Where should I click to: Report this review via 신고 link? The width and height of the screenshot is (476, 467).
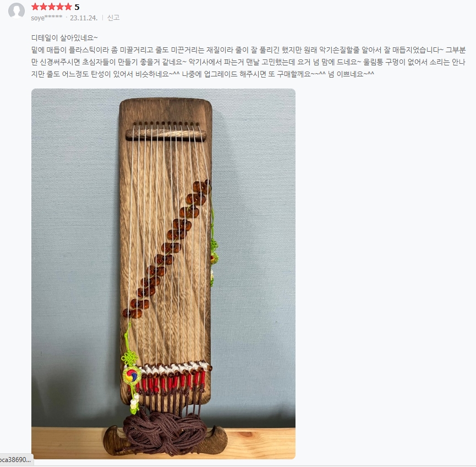pyautogui.click(x=113, y=18)
